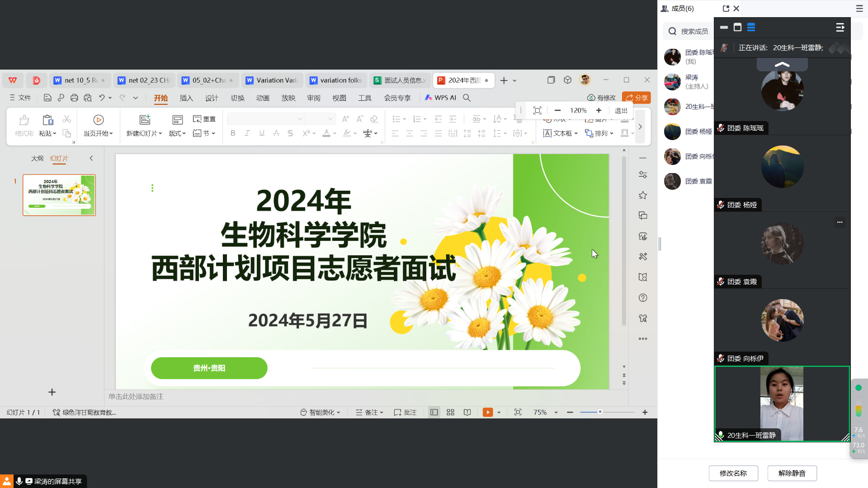The height and width of the screenshot is (488, 868).
Task: Click the Format Painter icon
Action: 24,120
